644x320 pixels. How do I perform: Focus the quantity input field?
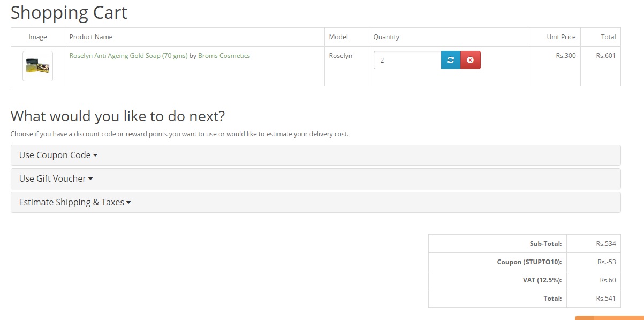(x=407, y=61)
